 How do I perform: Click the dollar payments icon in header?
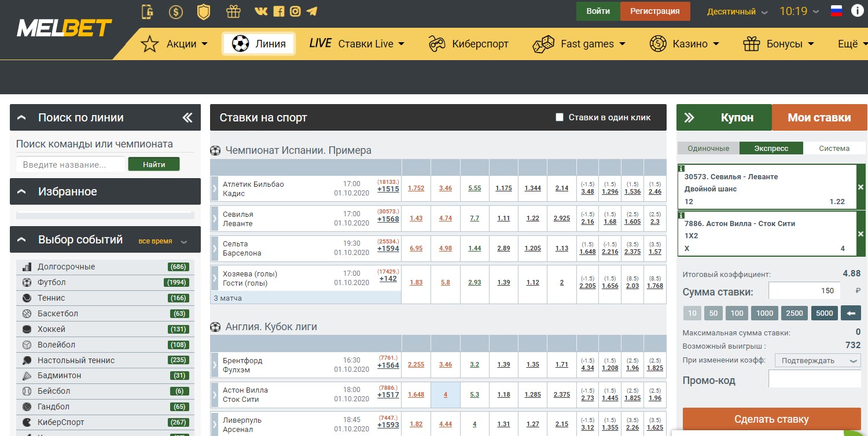pos(176,12)
